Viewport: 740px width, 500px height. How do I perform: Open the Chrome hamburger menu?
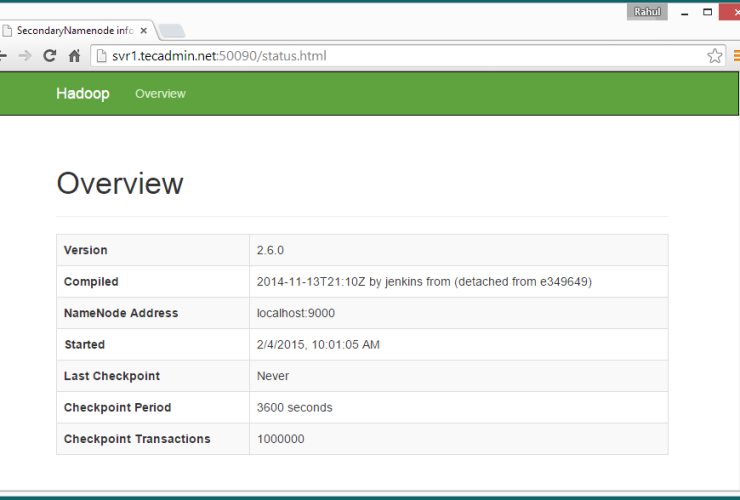736,56
